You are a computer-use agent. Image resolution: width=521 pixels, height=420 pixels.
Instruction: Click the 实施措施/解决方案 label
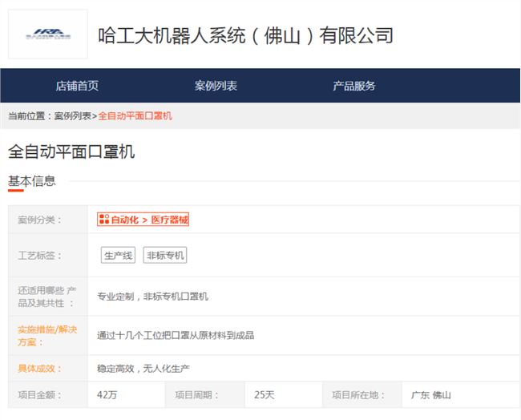tap(47, 336)
